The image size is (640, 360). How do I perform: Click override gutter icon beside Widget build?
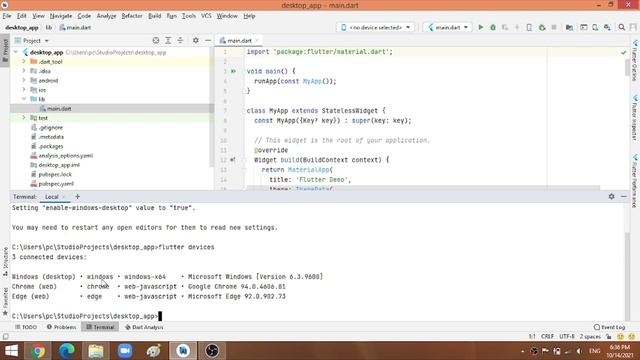point(233,160)
